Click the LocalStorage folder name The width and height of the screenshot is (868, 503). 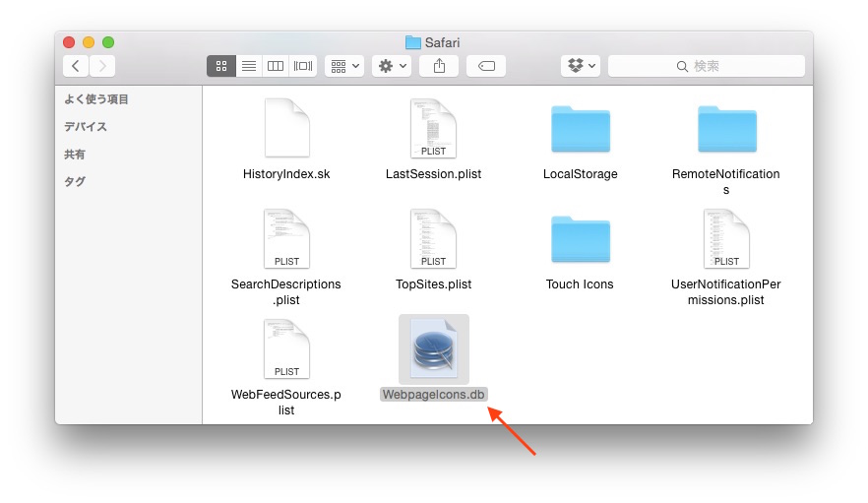coord(581,174)
